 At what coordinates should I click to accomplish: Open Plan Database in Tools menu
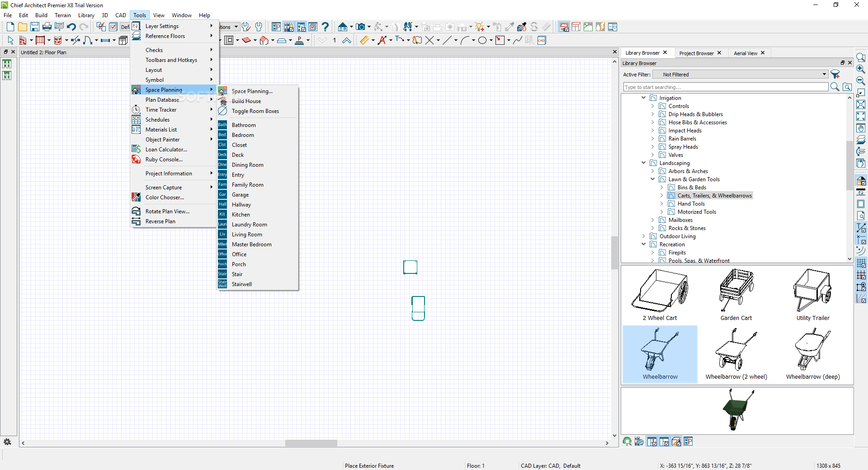pos(162,100)
